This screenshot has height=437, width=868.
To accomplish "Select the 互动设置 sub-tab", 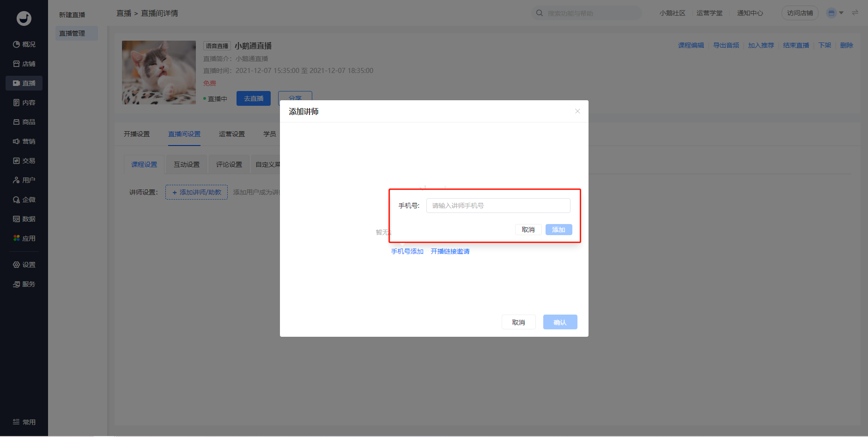I will [x=187, y=164].
